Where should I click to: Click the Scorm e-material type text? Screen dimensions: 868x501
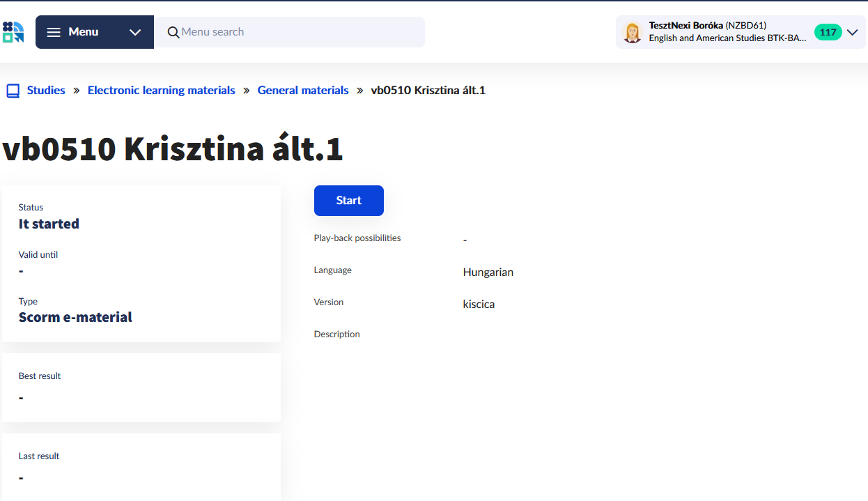75,317
